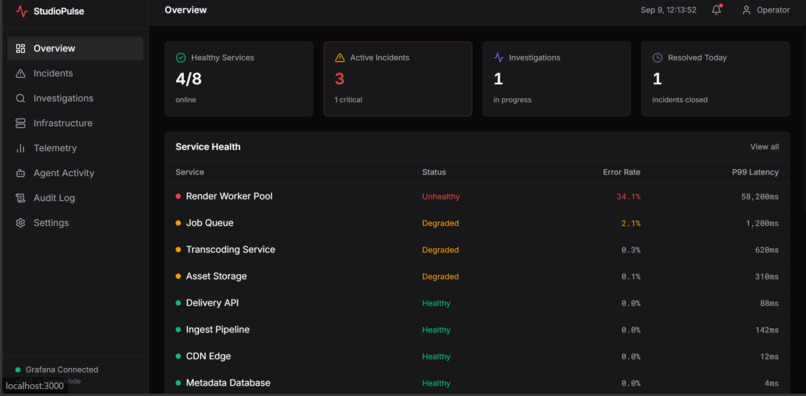Open the Resolved Today card
The width and height of the screenshot is (806, 396).
pyautogui.click(x=716, y=79)
